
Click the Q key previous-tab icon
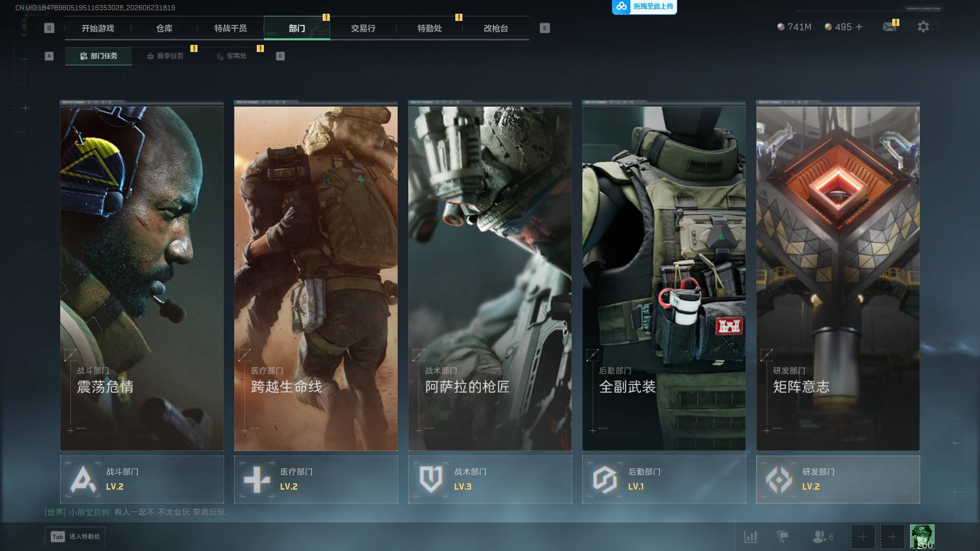(49, 28)
